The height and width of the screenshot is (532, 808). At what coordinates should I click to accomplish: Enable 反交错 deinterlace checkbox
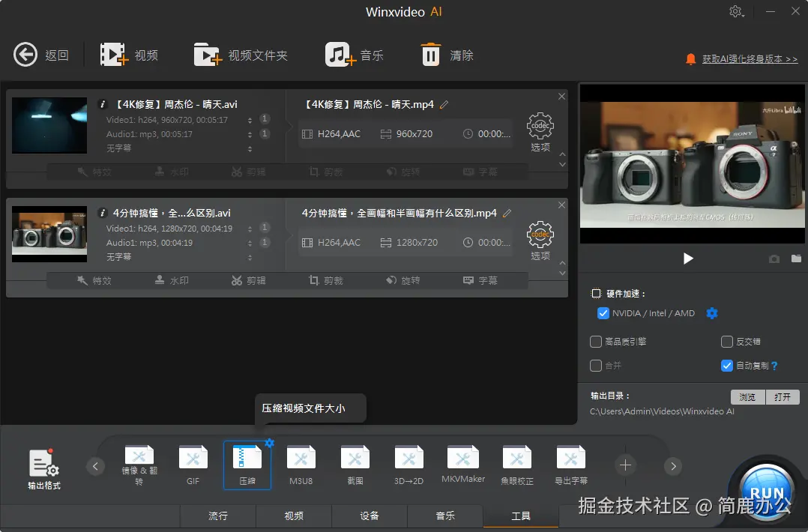point(726,342)
